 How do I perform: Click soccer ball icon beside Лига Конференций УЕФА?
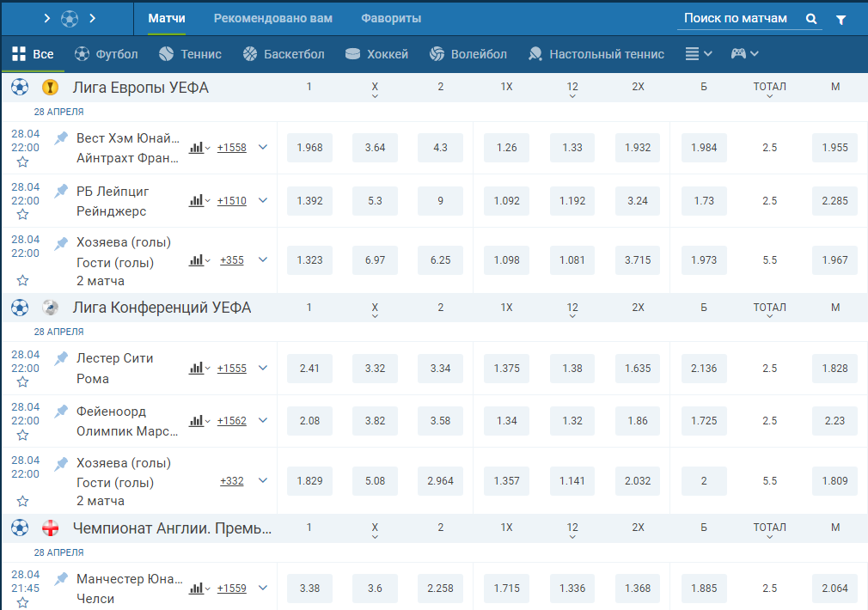click(x=20, y=308)
